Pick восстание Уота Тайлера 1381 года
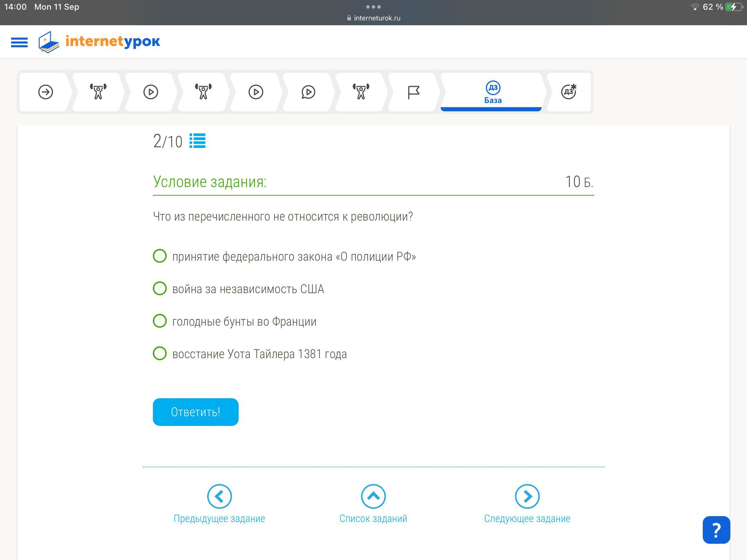This screenshot has width=747, height=560. click(160, 354)
